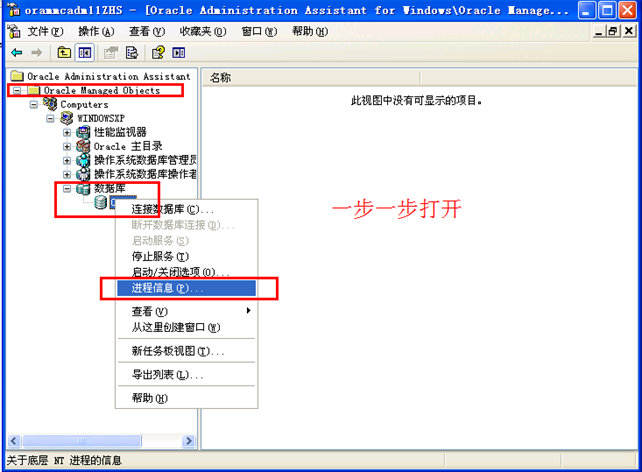Toggle the Show/Hide console tree icon

85,52
